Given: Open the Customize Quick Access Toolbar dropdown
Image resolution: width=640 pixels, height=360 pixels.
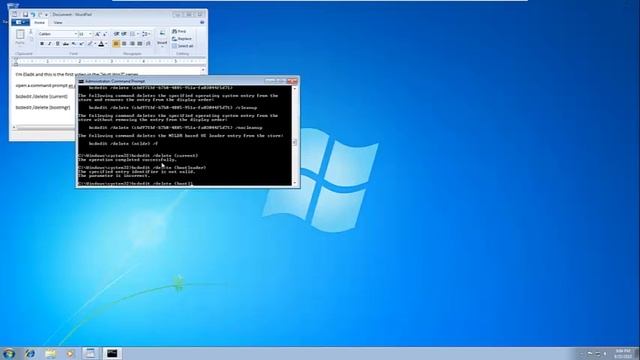Looking at the screenshot, I should [46, 15].
